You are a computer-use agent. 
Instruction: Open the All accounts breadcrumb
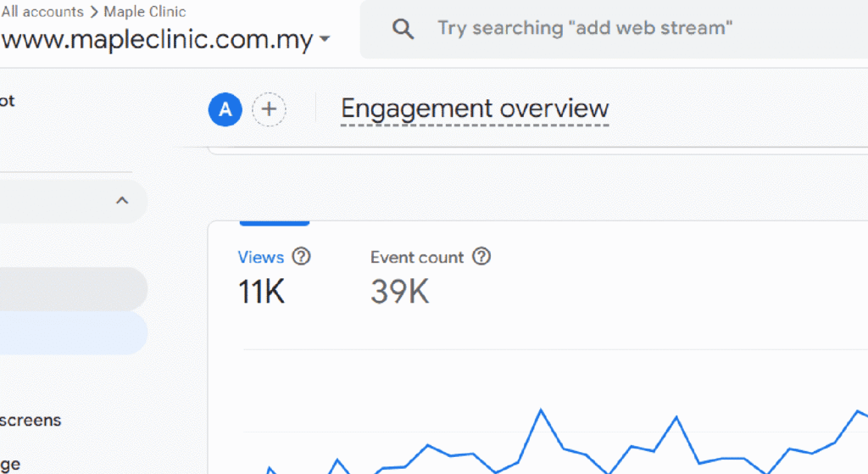[42, 12]
